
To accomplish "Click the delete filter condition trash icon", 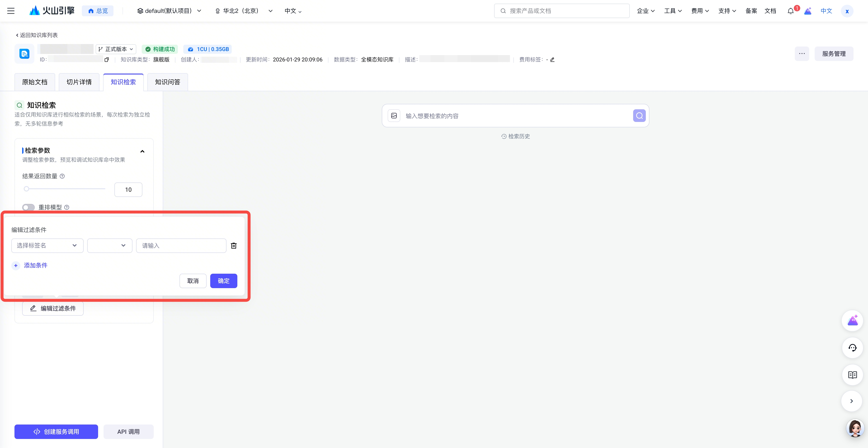I will [x=234, y=246].
